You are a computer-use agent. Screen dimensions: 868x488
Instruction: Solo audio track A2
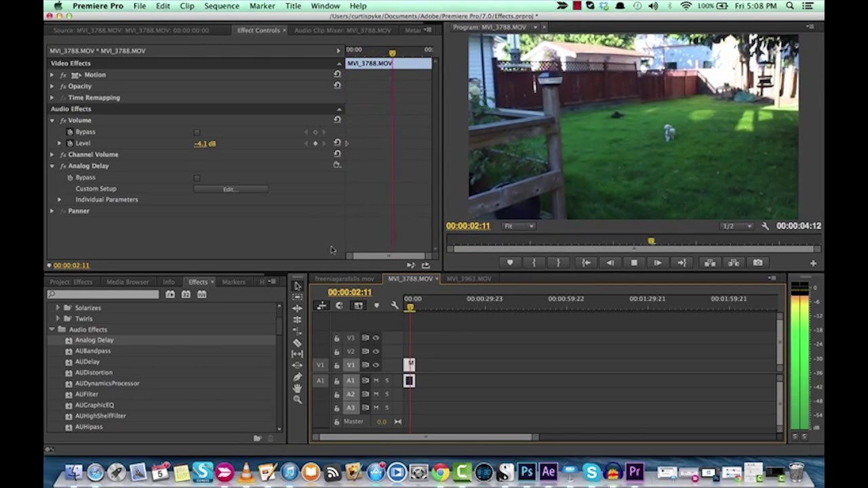click(x=387, y=394)
